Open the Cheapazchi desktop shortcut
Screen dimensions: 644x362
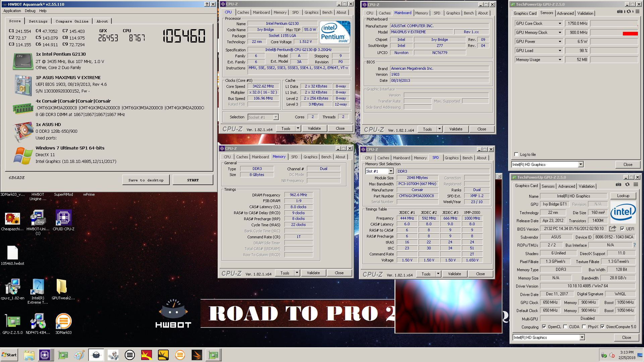click(x=12, y=222)
